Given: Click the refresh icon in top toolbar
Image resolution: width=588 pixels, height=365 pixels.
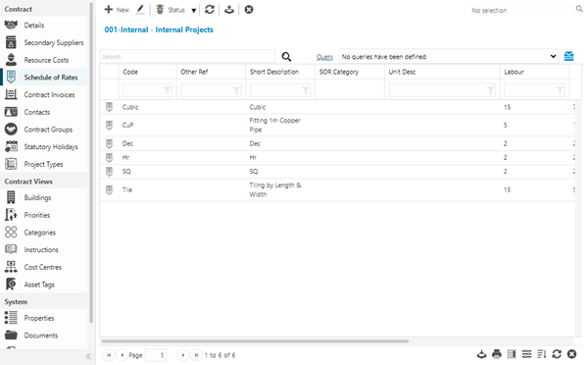Looking at the screenshot, I should pyautogui.click(x=210, y=10).
